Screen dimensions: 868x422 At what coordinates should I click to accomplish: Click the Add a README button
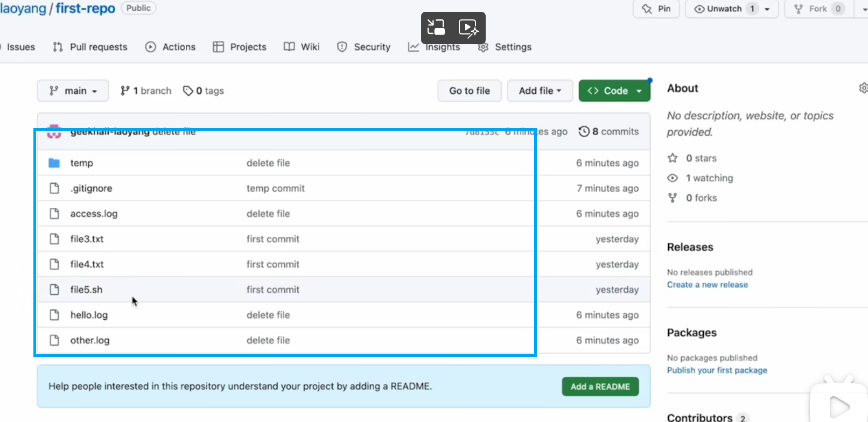coord(600,386)
